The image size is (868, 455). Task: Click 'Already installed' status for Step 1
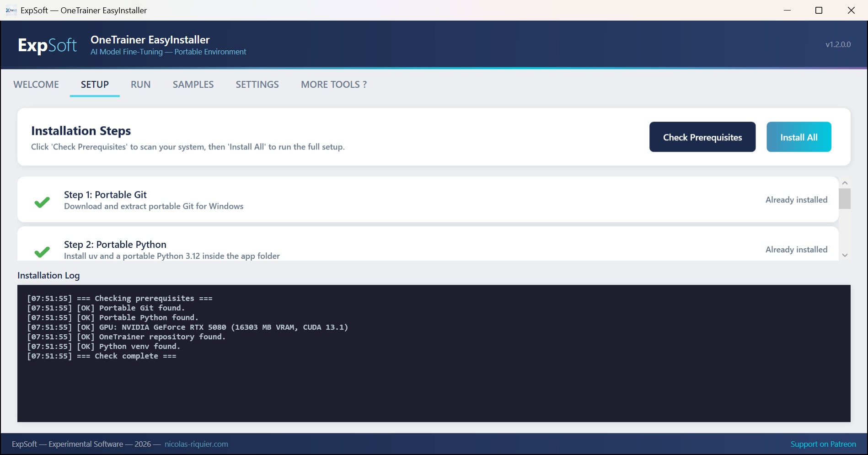pos(796,200)
